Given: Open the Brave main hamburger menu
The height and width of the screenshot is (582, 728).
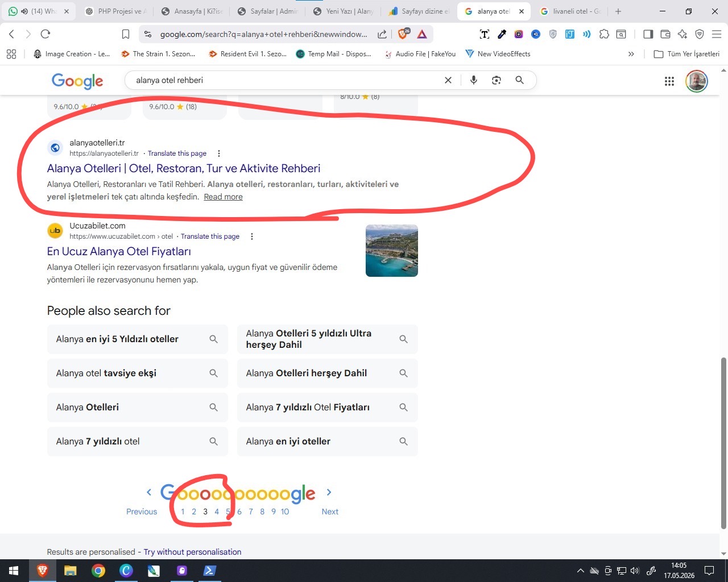Looking at the screenshot, I should [x=717, y=34].
